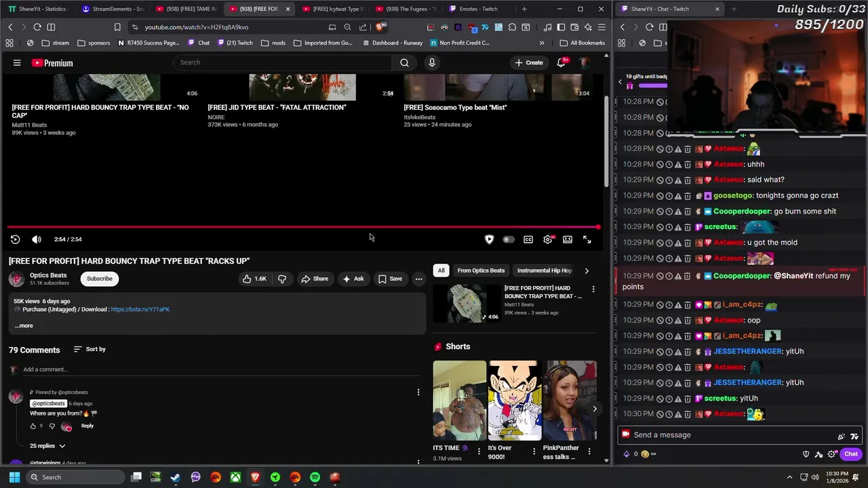Image resolution: width=868 pixels, height=488 pixels.
Task: Open the Chat bookmark in bookmarks bar
Action: 199,43
